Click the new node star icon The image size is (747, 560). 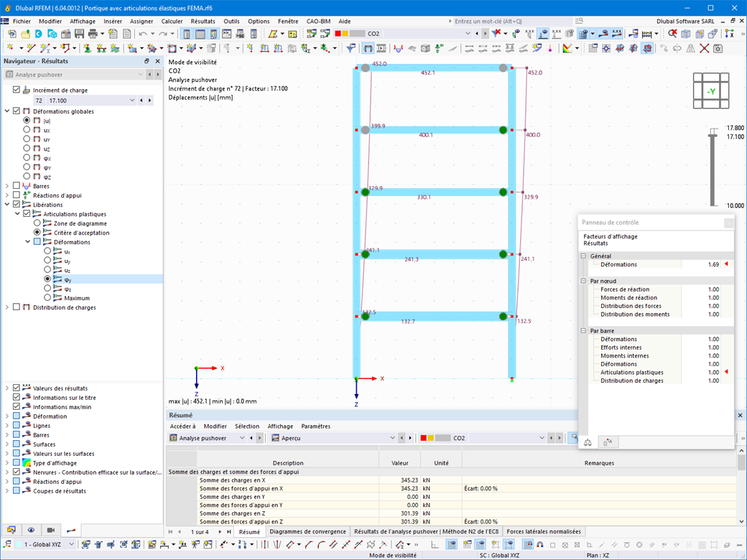pos(10,48)
